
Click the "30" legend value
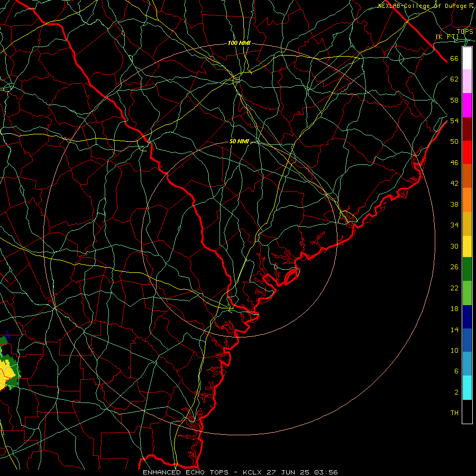(x=454, y=246)
